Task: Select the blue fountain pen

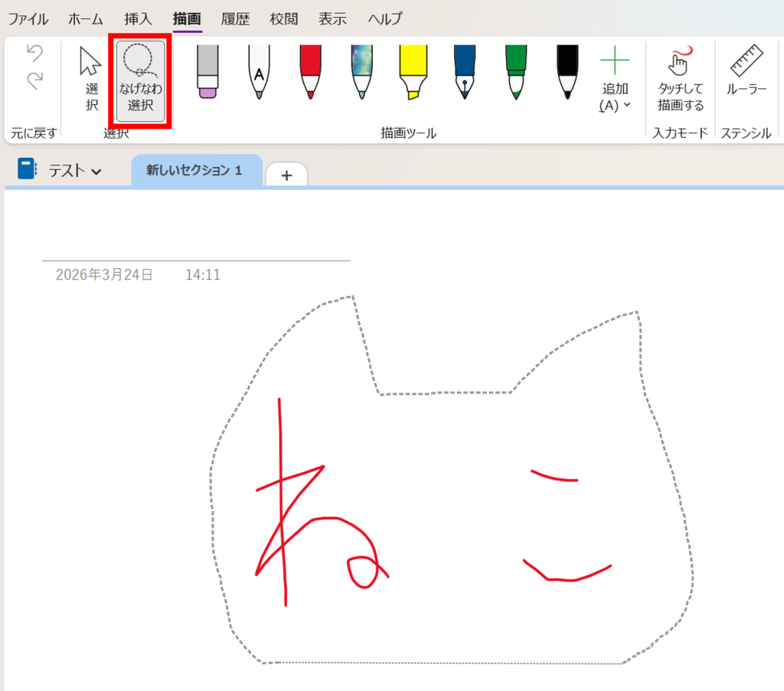Action: tap(465, 73)
